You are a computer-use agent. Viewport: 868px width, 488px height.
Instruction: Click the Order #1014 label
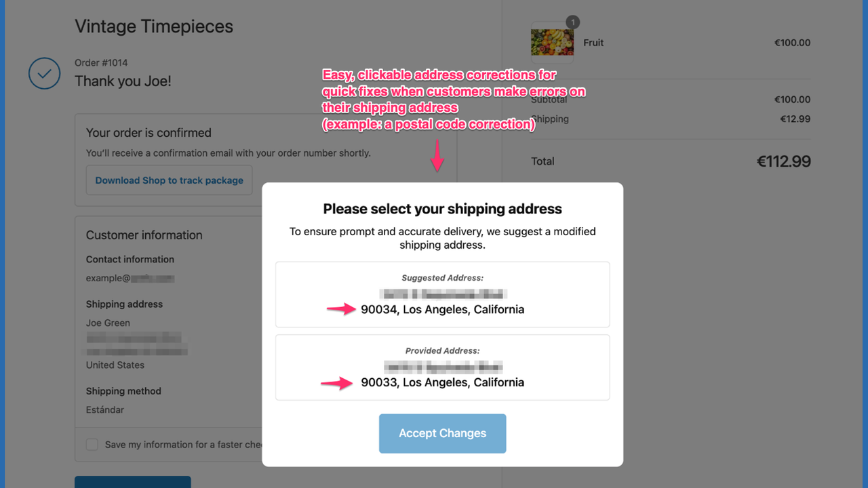click(100, 62)
